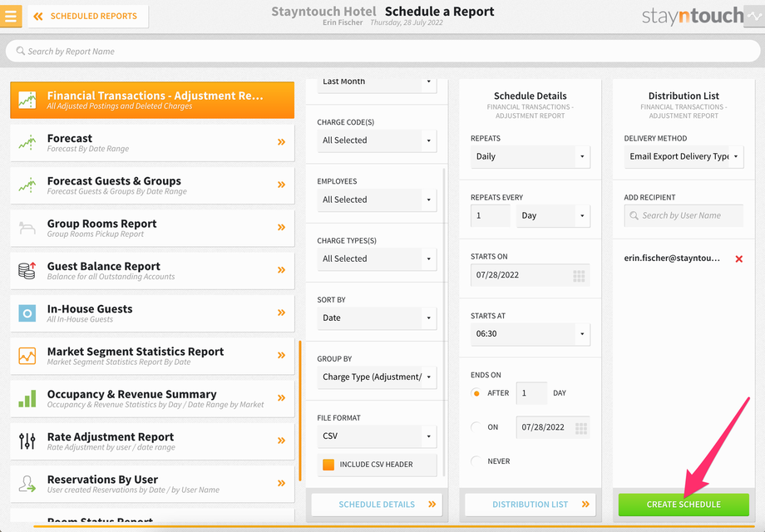
Task: Click the search magnifier icon in report search
Action: pyautogui.click(x=21, y=51)
